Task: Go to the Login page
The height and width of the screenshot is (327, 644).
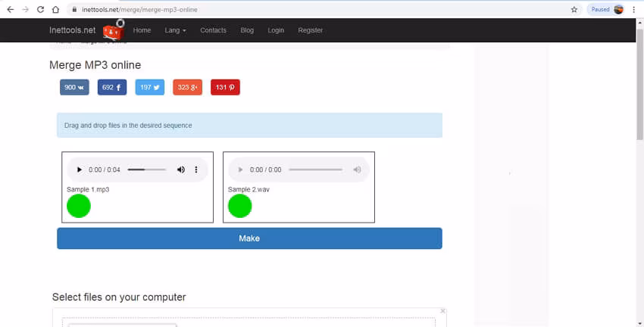Action: (x=276, y=30)
